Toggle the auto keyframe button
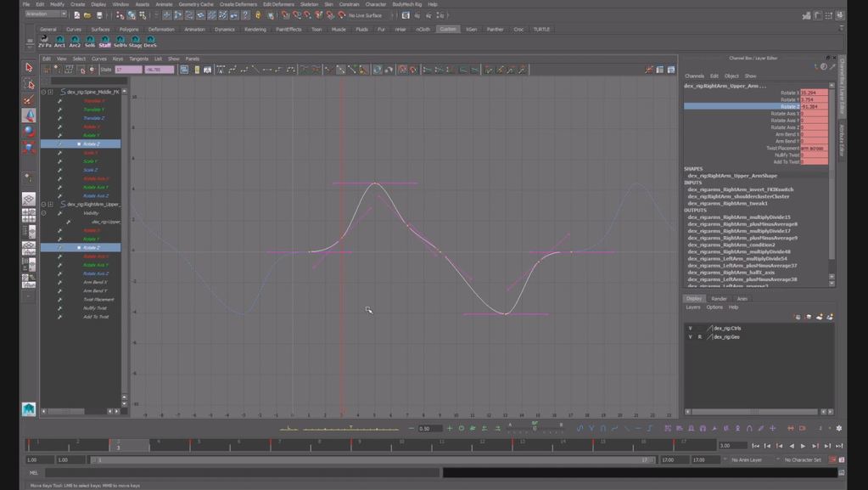The height and width of the screenshot is (490, 868). 832,459
